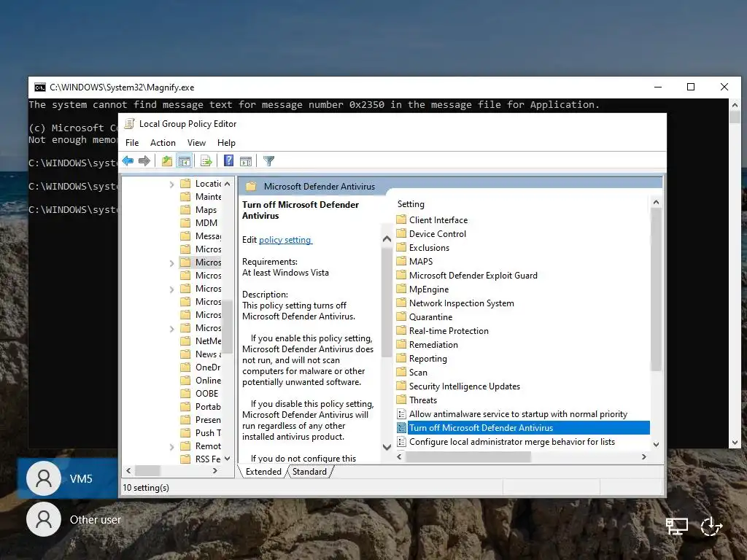Screen dimensions: 747x560
Task: Select Allow antimalware service startup setting
Action: tap(512, 414)
